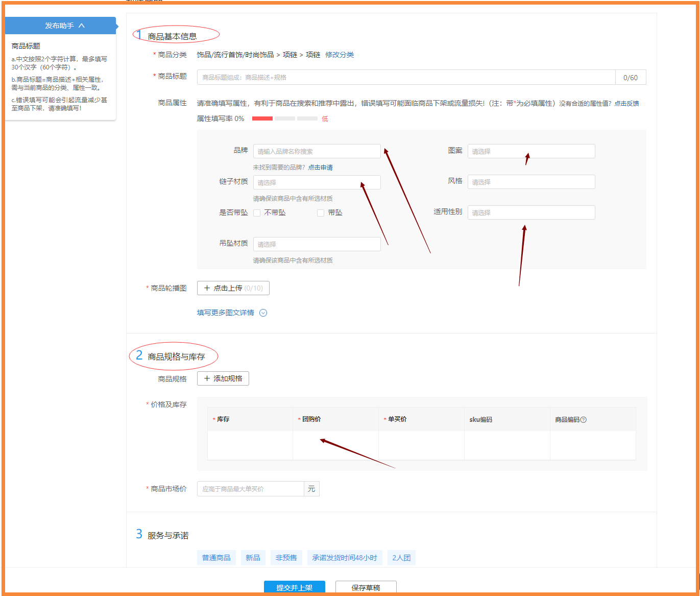Image resolution: width=700 pixels, height=596 pixels.
Task: Click the 添加规格 button
Action: point(223,378)
